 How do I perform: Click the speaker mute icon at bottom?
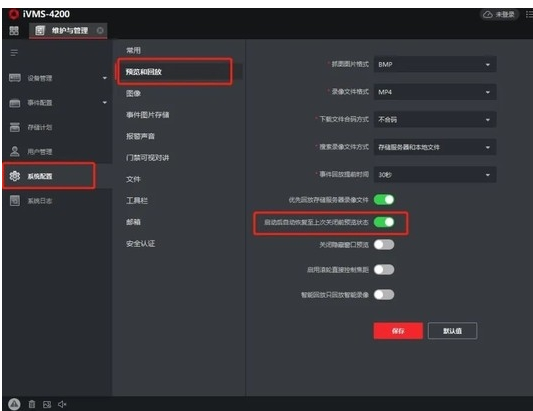(62, 404)
